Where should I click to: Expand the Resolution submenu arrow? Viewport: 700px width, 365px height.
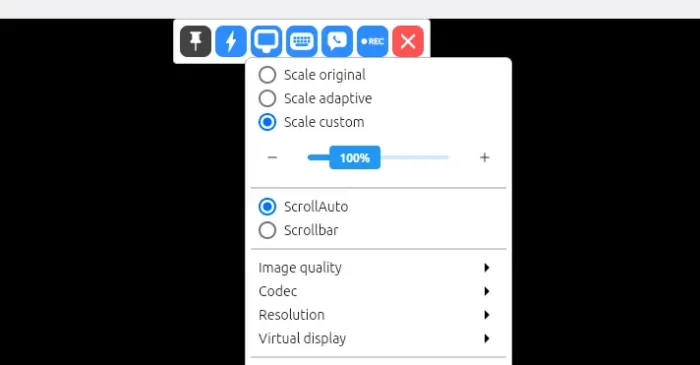click(x=487, y=315)
